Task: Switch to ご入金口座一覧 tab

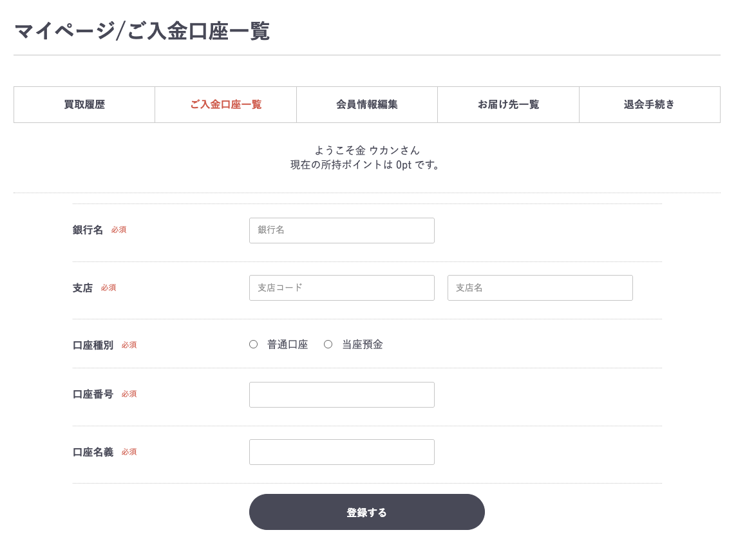Action: (225, 104)
